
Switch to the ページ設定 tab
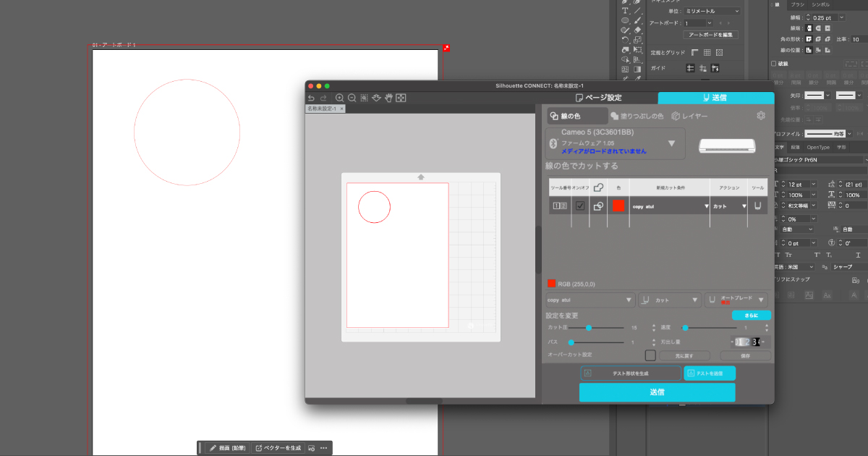click(x=599, y=98)
